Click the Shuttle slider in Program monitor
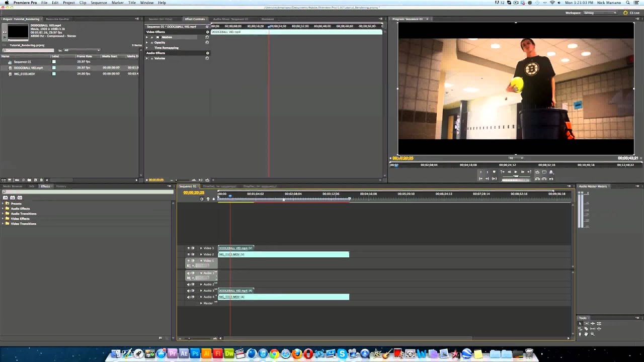The height and width of the screenshot is (362, 644). (x=516, y=176)
